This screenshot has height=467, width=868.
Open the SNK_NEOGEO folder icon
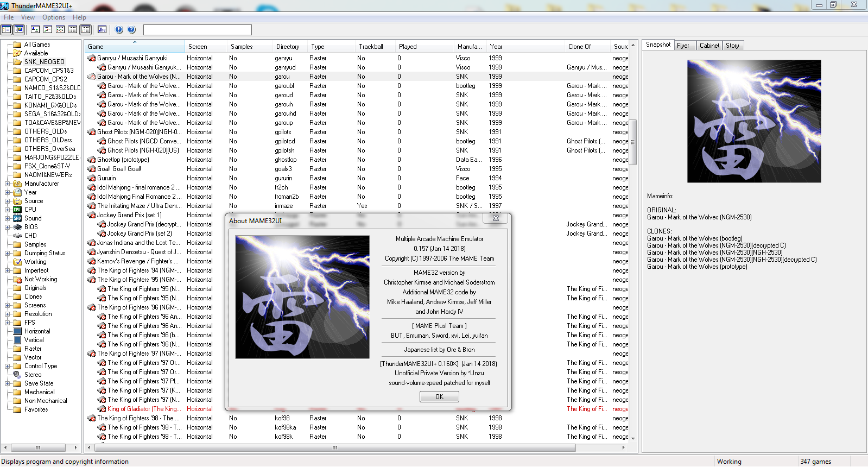click(x=17, y=62)
